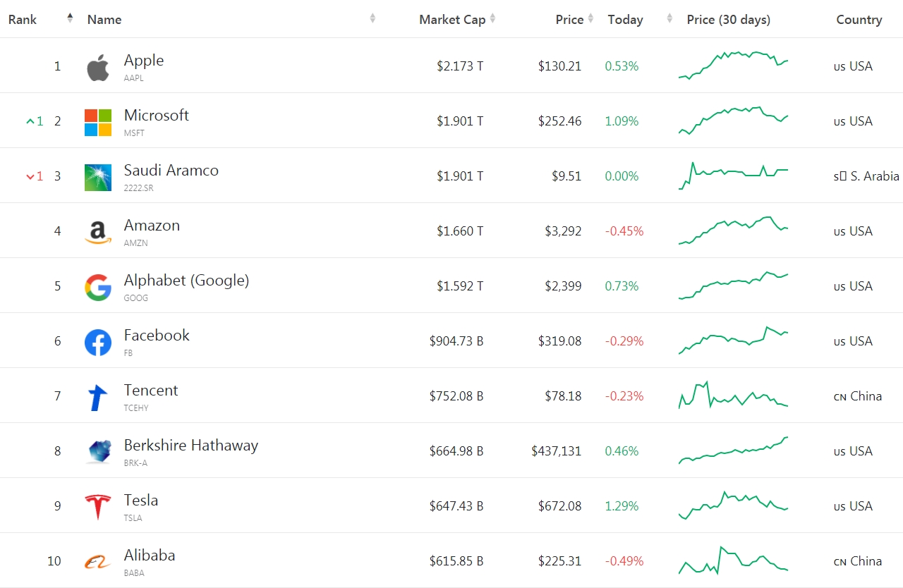Viewport: 903px width, 588px height.
Task: Click Tencent's China country label
Action: pos(858,396)
